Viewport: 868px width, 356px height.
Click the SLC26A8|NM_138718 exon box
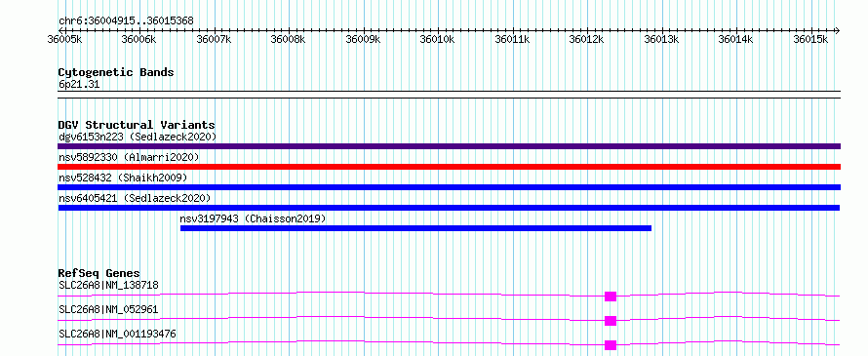[x=610, y=297]
